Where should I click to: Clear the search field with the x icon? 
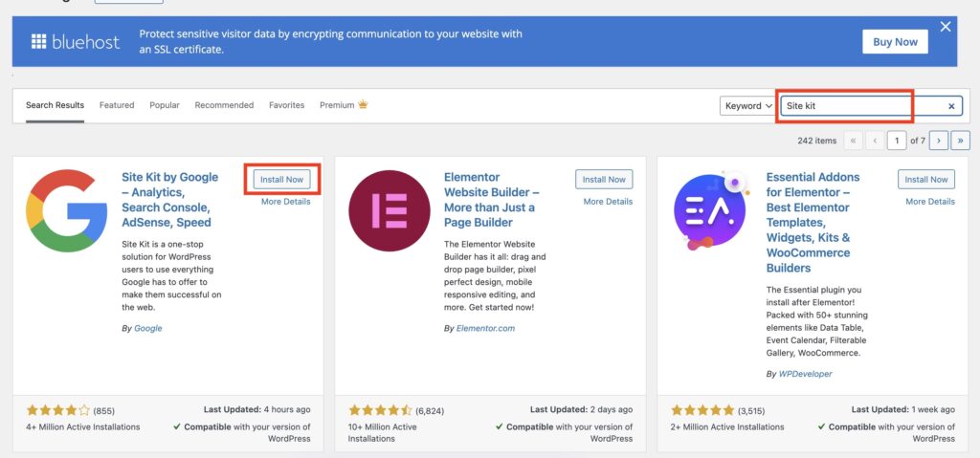pyautogui.click(x=951, y=106)
